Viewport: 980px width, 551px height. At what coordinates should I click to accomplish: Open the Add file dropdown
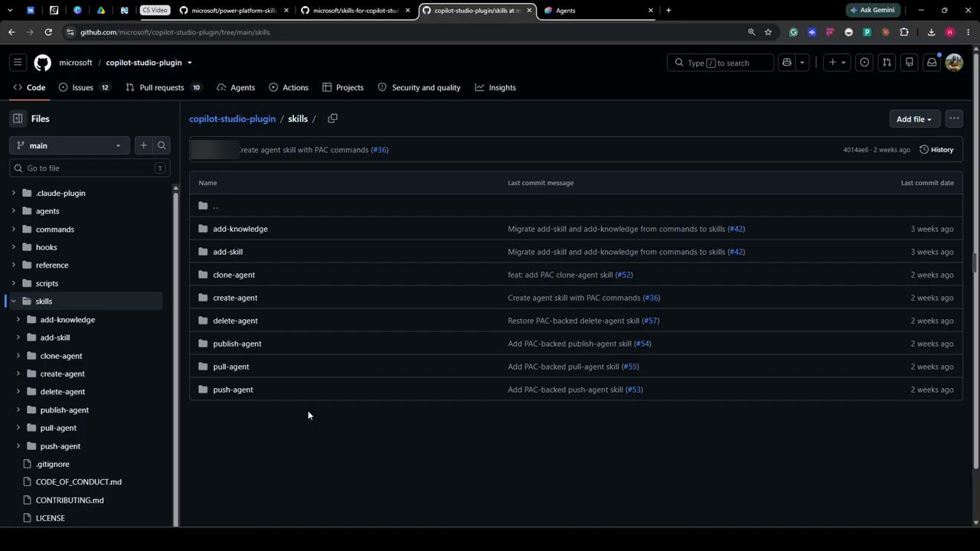(x=914, y=119)
